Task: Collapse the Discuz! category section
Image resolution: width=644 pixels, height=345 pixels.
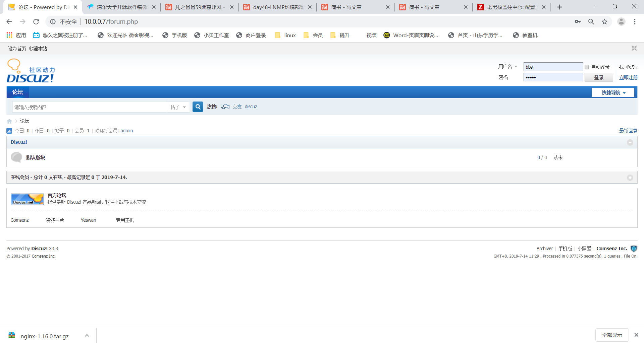Action: point(630,142)
